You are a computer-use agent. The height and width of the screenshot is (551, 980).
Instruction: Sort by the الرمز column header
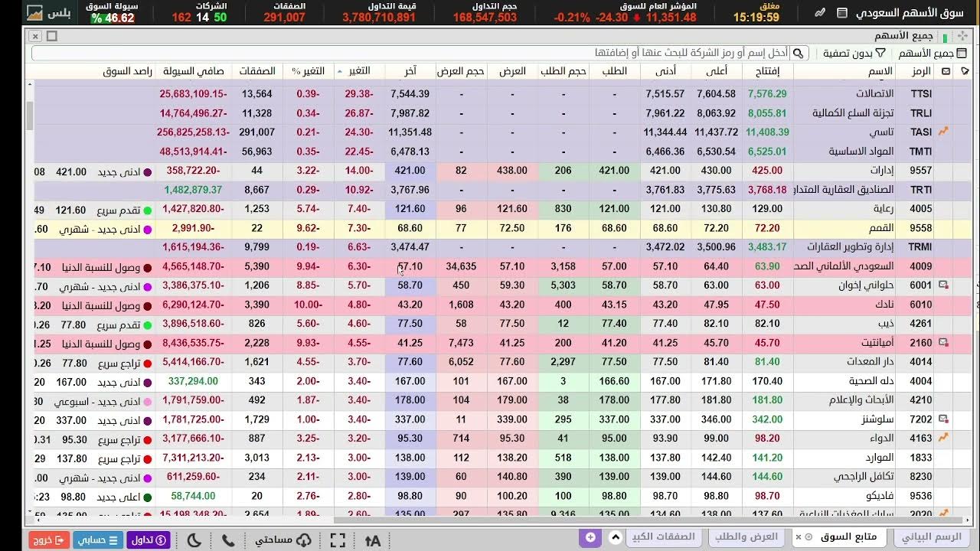point(921,71)
